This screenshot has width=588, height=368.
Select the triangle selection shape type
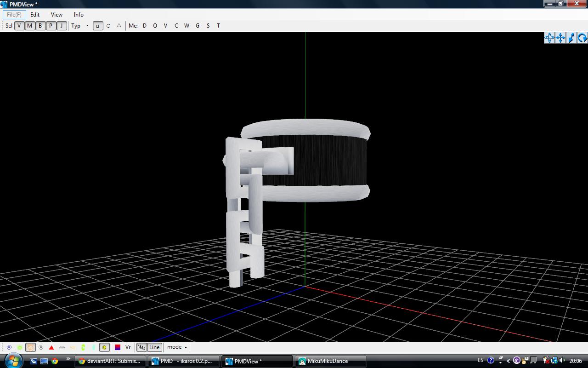pyautogui.click(x=119, y=26)
